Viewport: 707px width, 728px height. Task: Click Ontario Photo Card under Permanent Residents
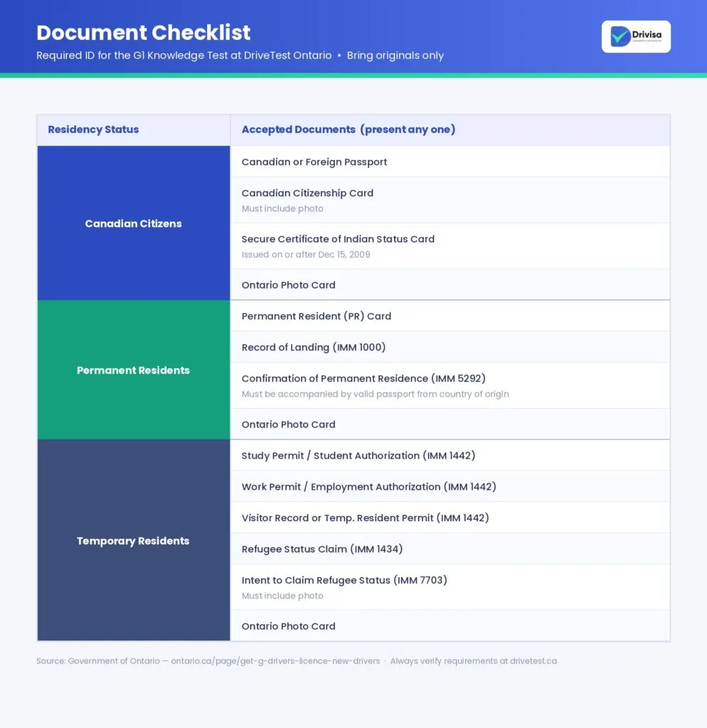click(x=450, y=424)
